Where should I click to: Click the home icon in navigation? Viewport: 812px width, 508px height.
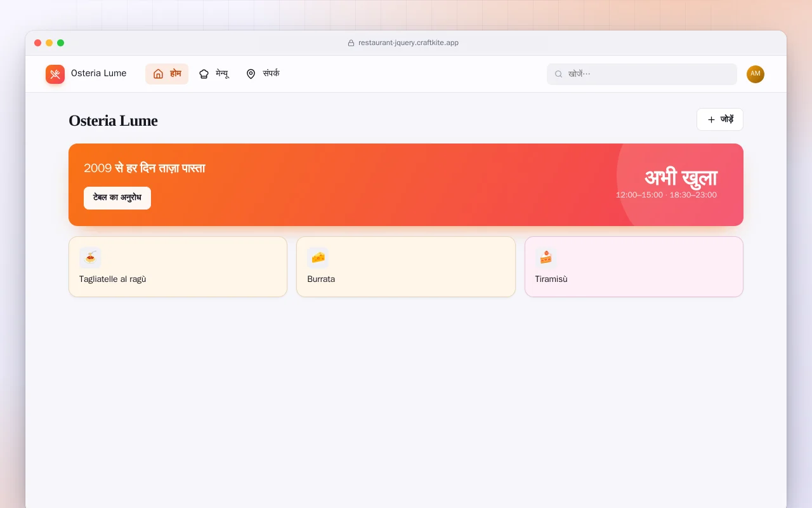click(159, 74)
